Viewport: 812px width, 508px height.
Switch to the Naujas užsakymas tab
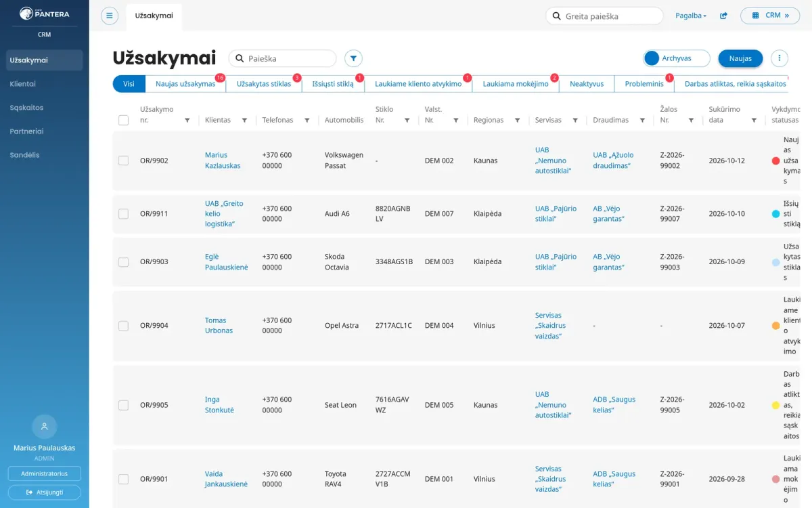[185, 84]
